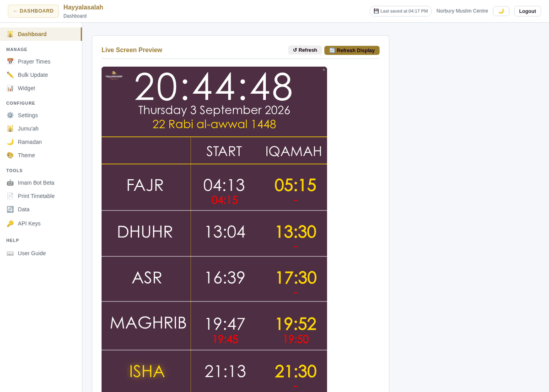Open Settings in Configure section
This screenshot has height=392, width=549.
[x=41, y=115]
